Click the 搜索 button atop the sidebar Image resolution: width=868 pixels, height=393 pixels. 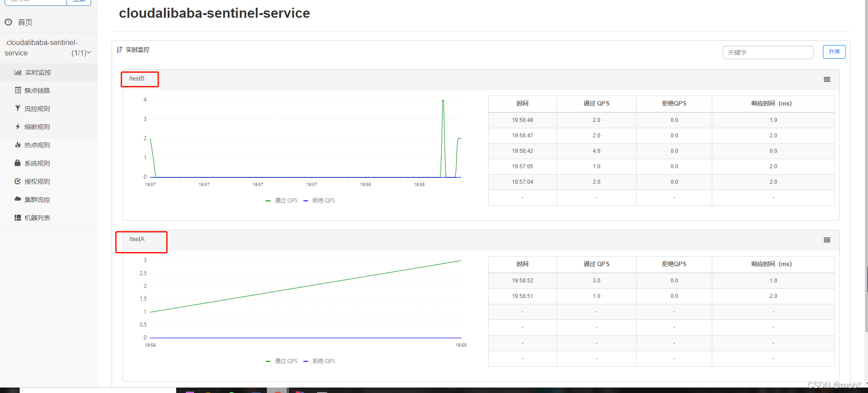79,2
